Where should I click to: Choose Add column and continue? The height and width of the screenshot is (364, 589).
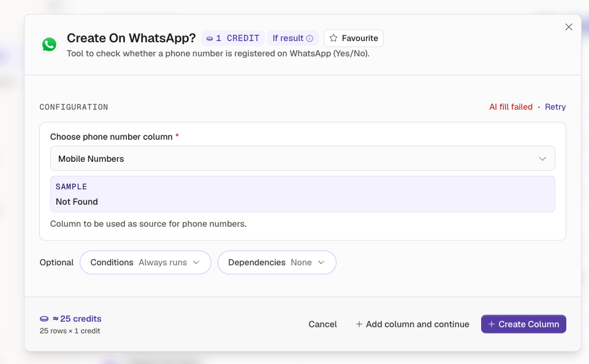pos(412,324)
